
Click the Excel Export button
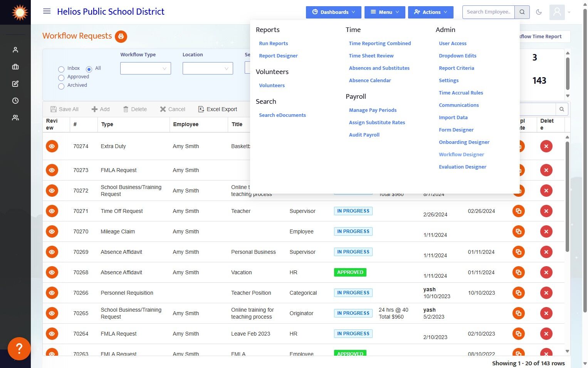tap(218, 109)
